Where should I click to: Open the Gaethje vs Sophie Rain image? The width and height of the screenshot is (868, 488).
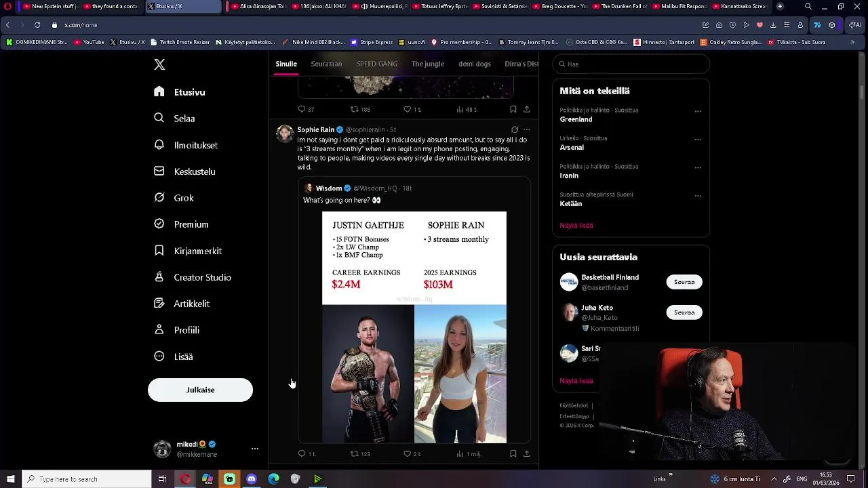pyautogui.click(x=414, y=327)
